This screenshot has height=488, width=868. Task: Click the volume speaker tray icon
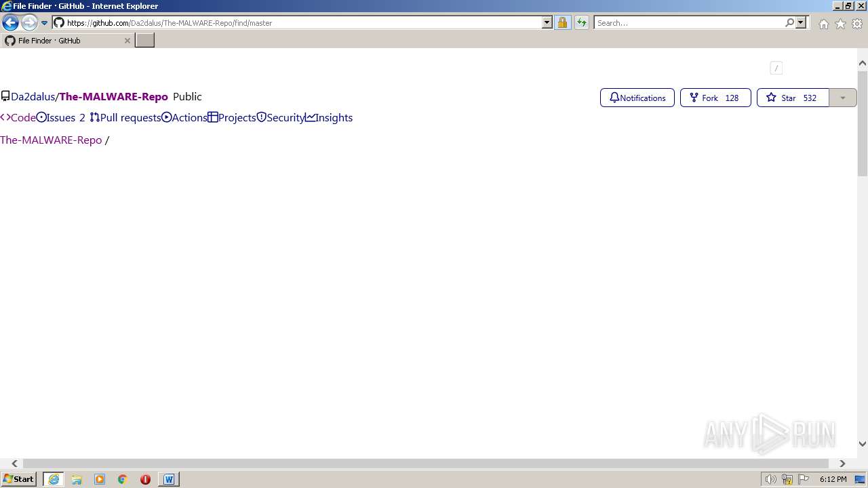click(771, 479)
